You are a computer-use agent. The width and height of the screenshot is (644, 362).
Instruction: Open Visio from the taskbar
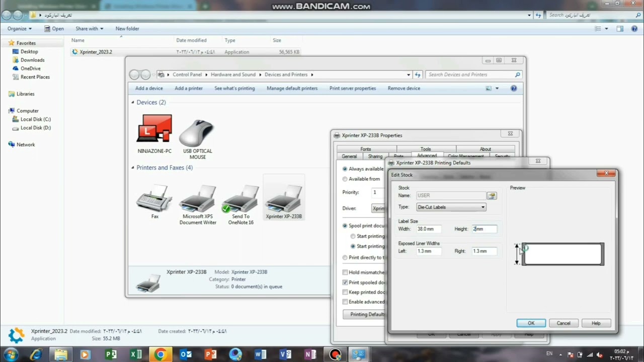(x=285, y=354)
